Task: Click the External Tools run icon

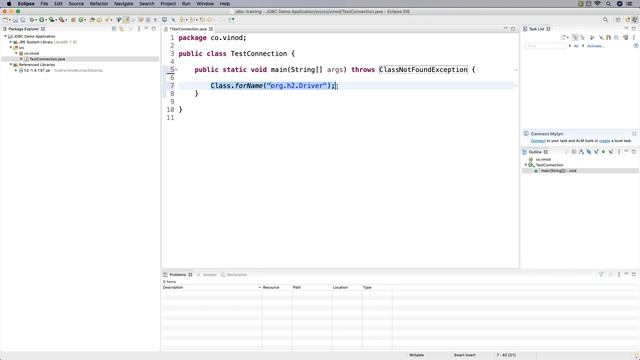Action: coord(61,20)
